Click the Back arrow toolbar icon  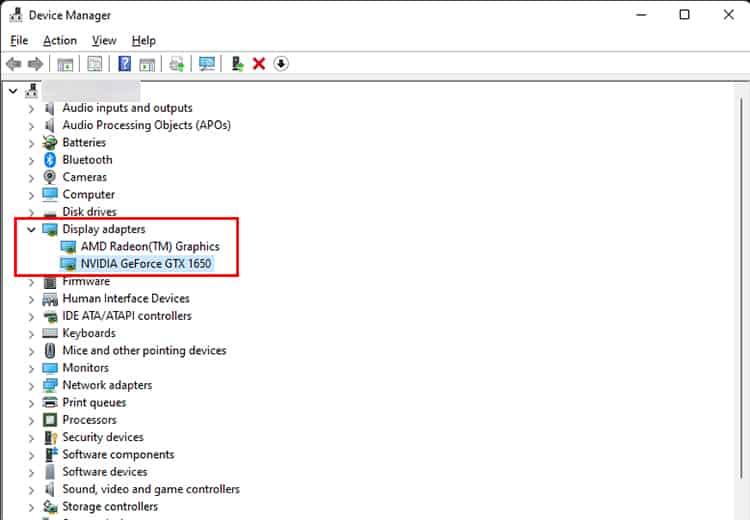(x=14, y=64)
